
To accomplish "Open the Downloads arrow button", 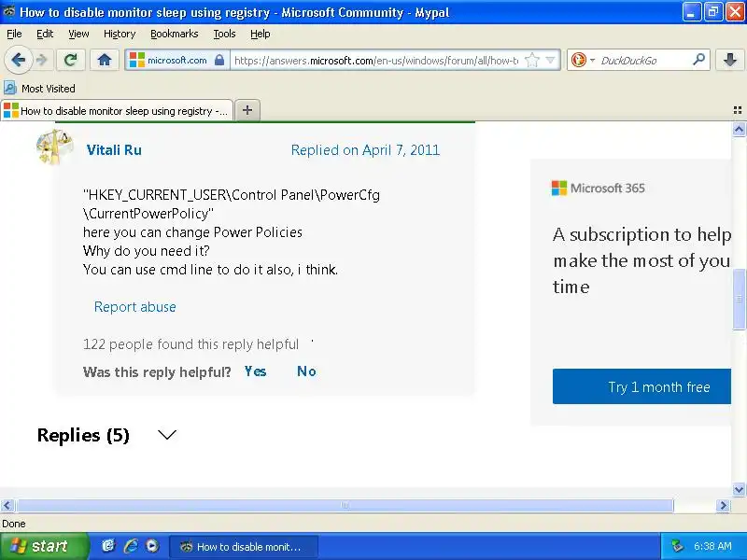I will point(730,60).
